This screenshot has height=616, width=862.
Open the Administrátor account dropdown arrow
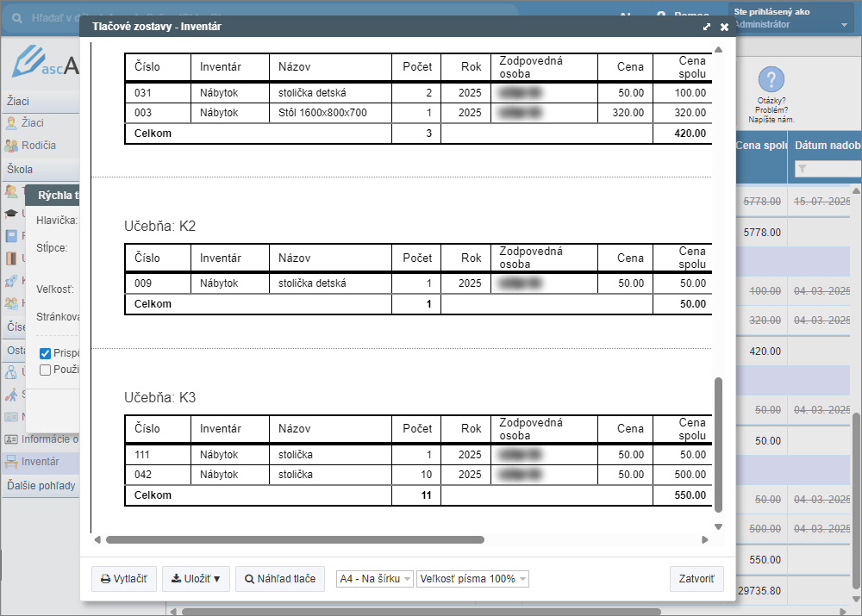coord(844,25)
